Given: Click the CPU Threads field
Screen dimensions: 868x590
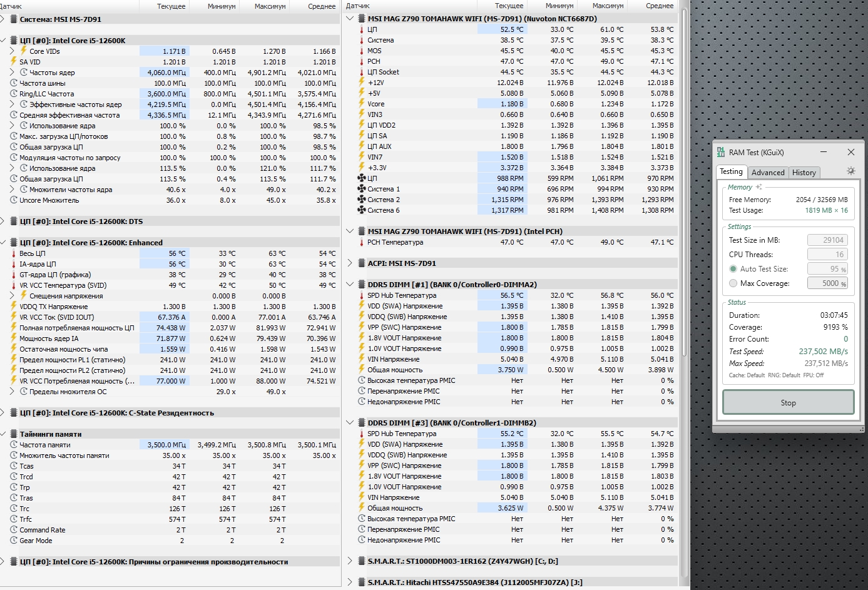Looking at the screenshot, I should (x=828, y=254).
